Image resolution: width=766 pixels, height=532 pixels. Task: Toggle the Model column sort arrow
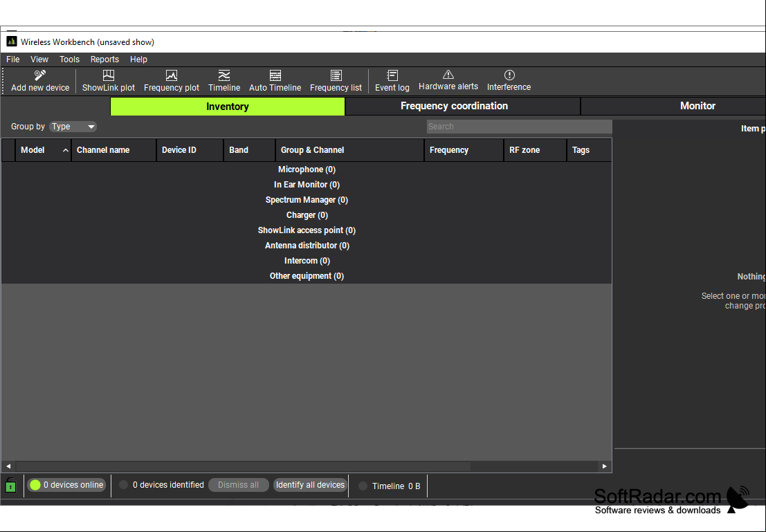[x=66, y=150]
